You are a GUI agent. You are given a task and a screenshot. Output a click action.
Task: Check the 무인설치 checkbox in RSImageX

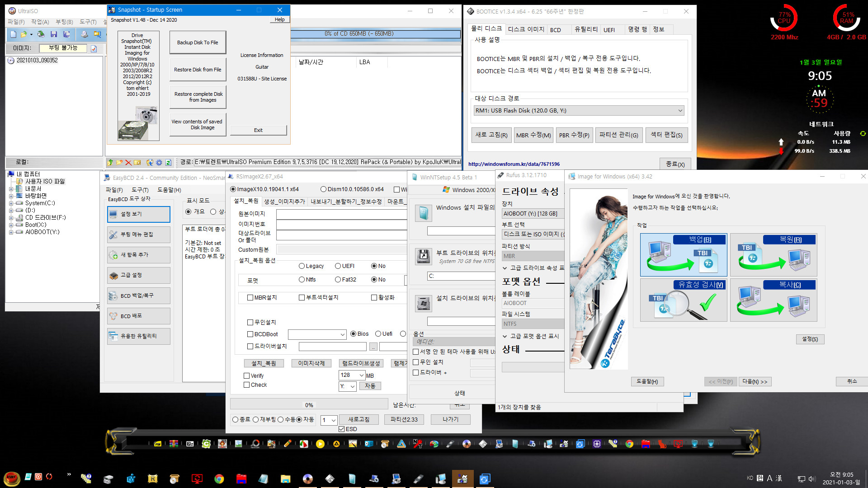pos(250,322)
